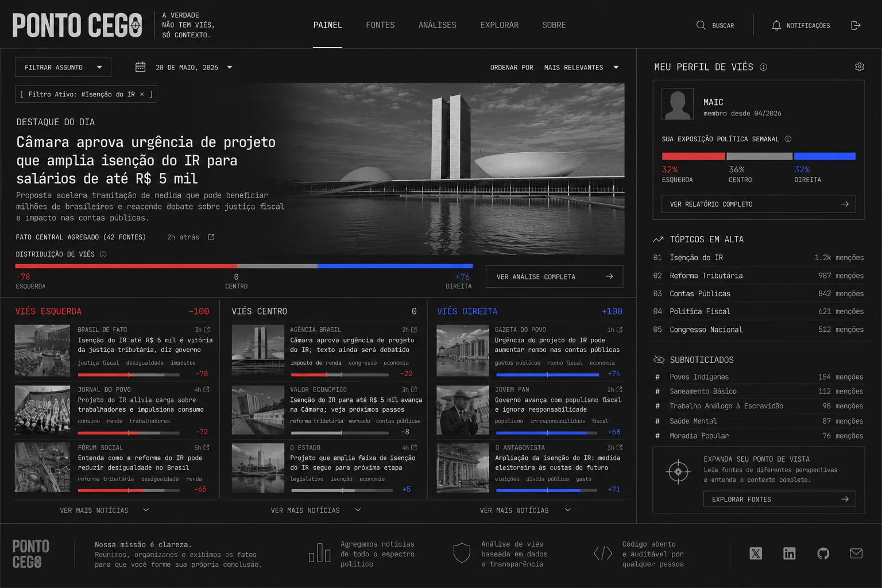Open trending topic Isenção do IR

[758, 258]
